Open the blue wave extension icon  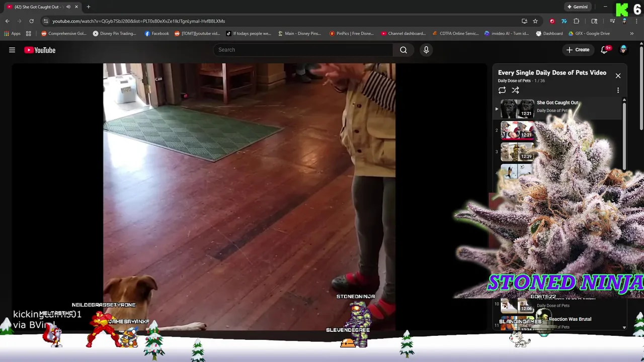[x=564, y=21]
